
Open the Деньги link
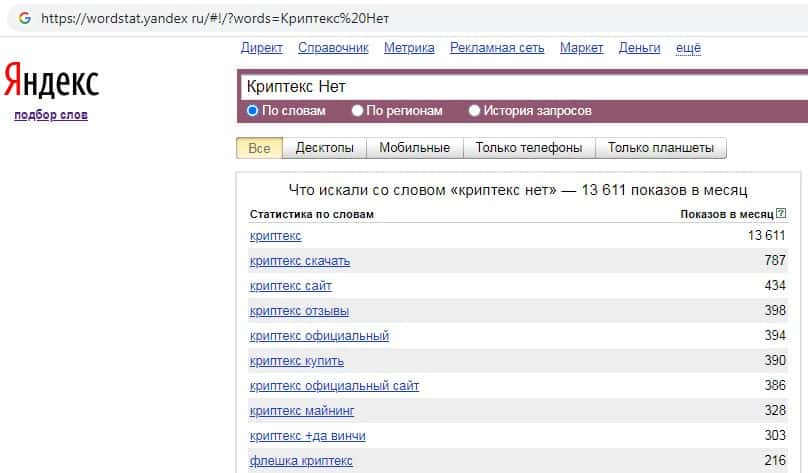coord(639,48)
